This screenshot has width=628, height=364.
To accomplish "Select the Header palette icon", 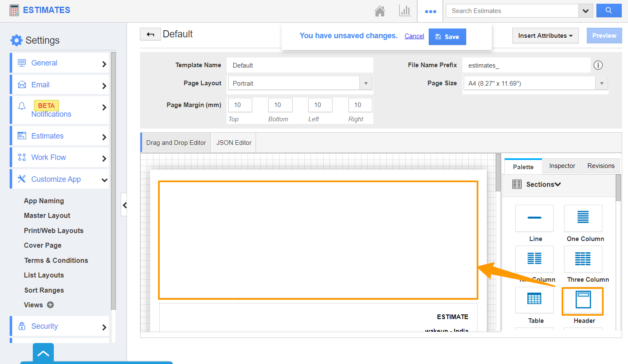I will point(583,301).
